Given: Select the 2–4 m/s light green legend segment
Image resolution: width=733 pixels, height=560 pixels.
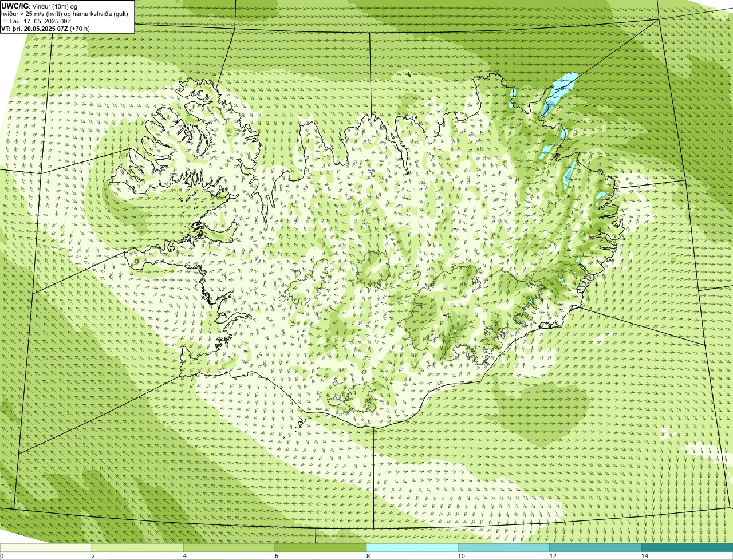Looking at the screenshot, I should [137, 547].
